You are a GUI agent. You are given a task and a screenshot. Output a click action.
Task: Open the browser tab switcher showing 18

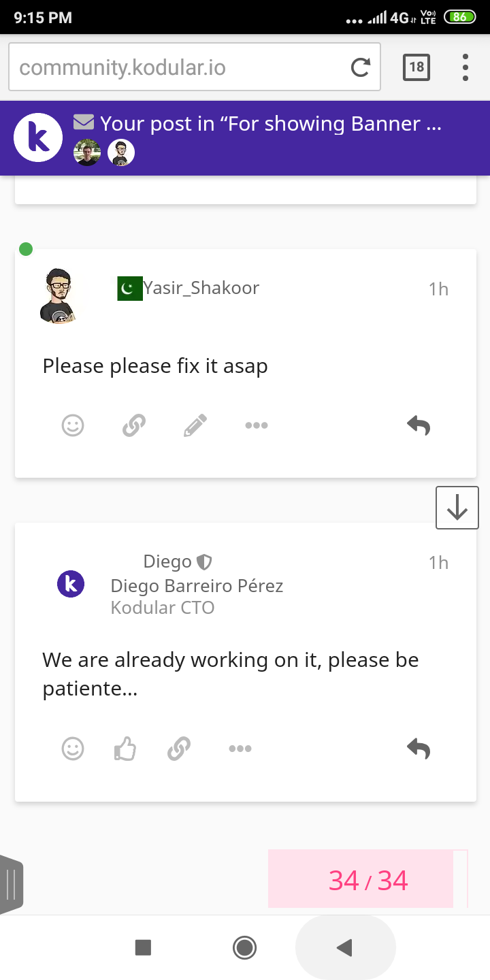416,67
